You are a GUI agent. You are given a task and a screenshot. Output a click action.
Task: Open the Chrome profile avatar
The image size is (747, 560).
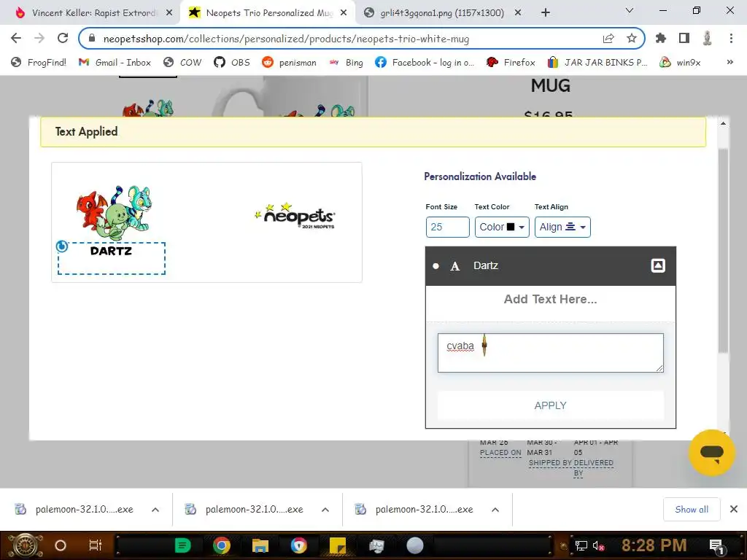[708, 38]
